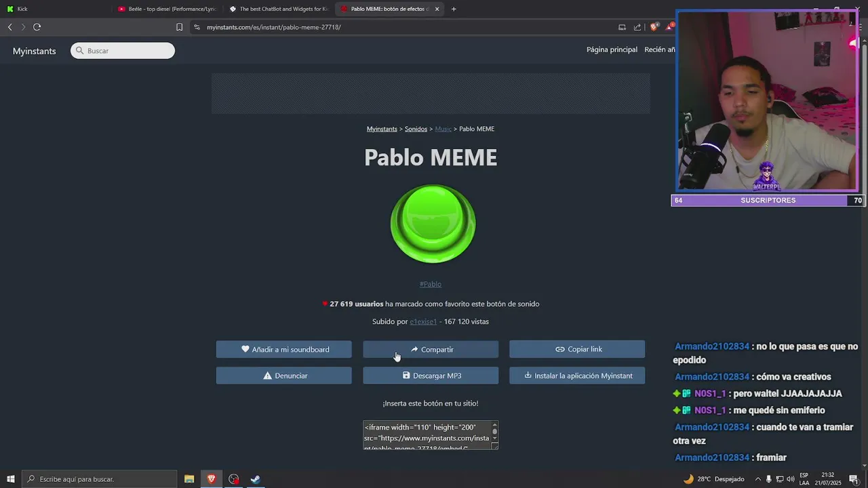This screenshot has width=868, height=488.
Task: Go forward with the browser forward arrow
Action: pos(23,27)
